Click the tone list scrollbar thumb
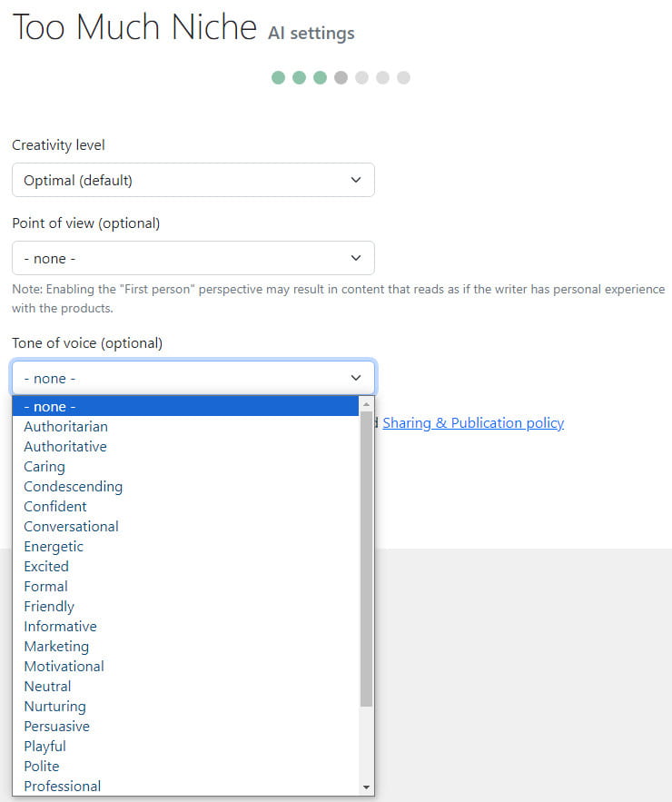 (x=366, y=559)
